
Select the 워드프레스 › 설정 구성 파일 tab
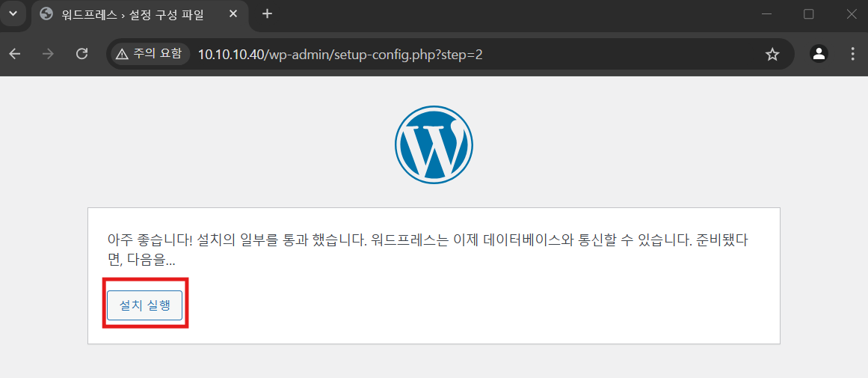[140, 15]
